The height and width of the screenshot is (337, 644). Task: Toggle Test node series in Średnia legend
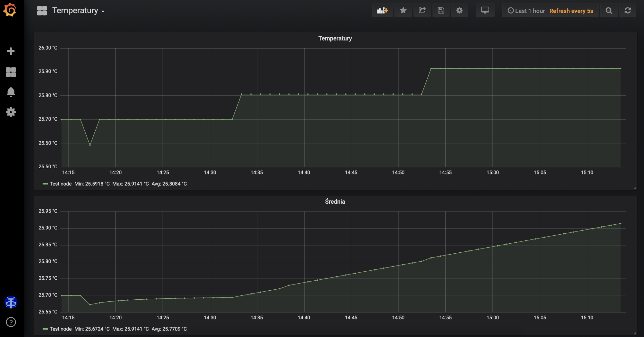(x=61, y=329)
